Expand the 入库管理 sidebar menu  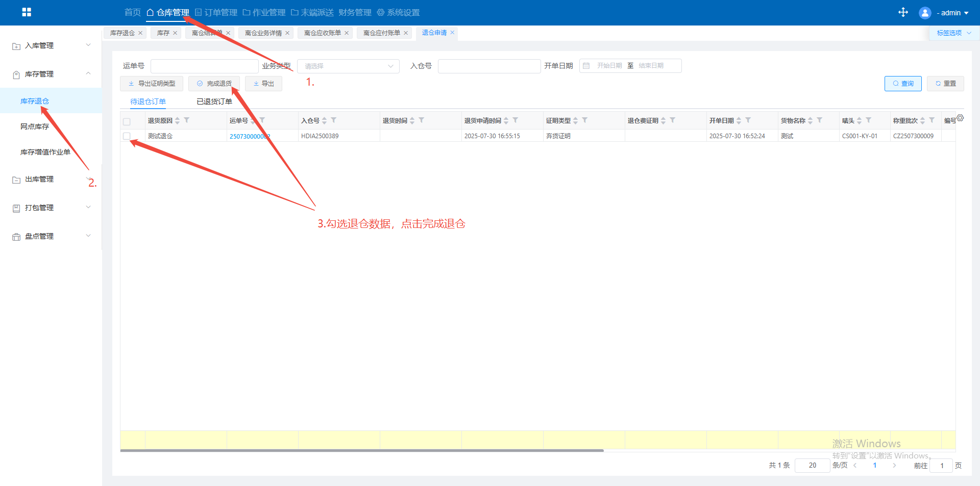tap(51, 45)
